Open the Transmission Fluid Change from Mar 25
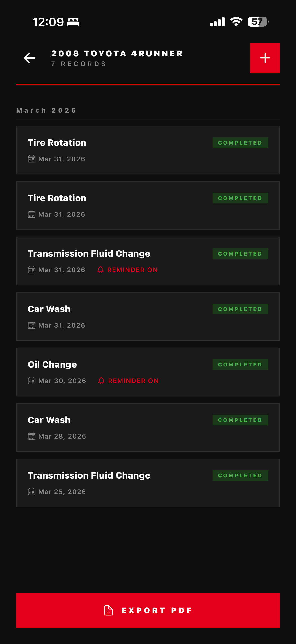Screen dimensions: 296x644 148,483
